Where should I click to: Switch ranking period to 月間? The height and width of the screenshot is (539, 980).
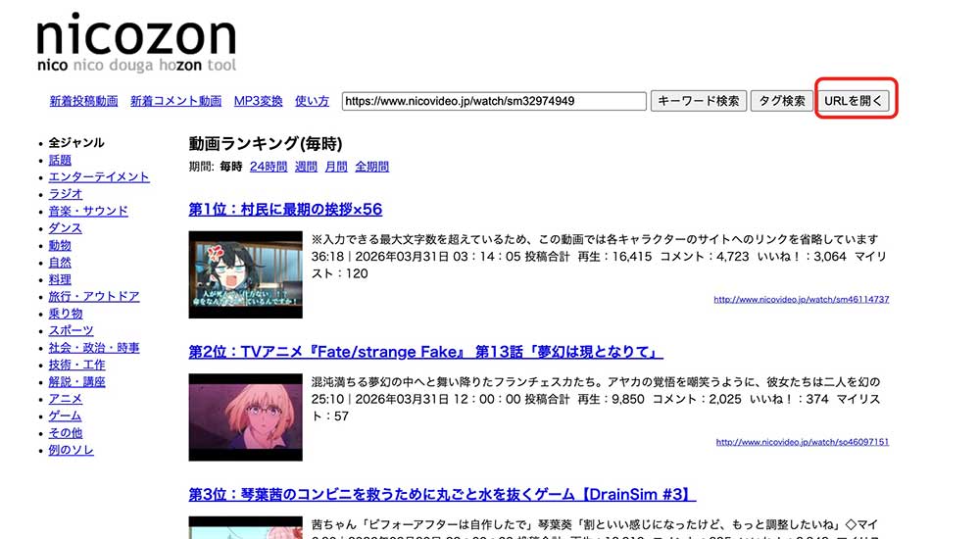click(336, 167)
